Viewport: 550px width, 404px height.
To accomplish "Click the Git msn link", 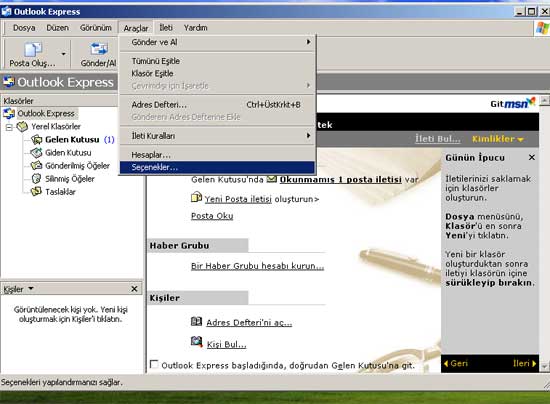I will coord(512,103).
